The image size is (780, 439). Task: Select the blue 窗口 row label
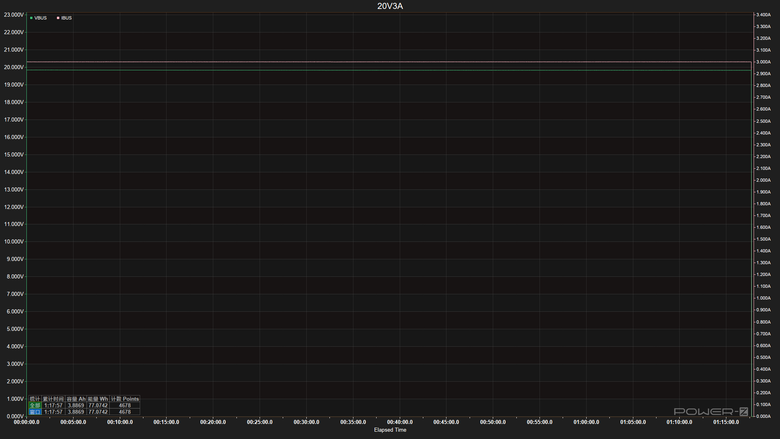point(35,412)
